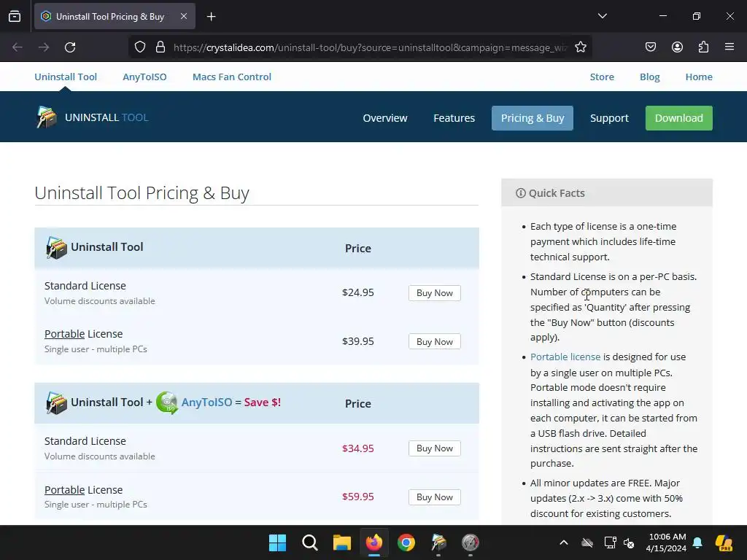Open the notifications bell icon
The height and width of the screenshot is (560, 747).
[697, 542]
